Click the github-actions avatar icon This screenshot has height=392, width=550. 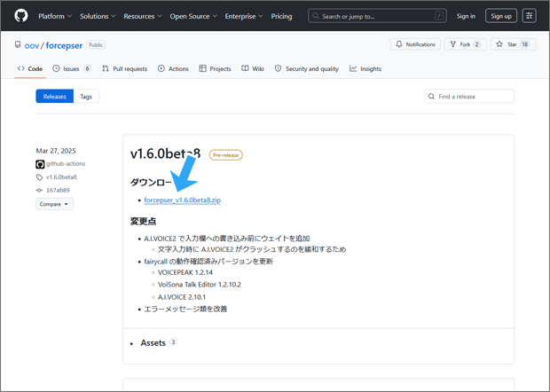coord(40,164)
